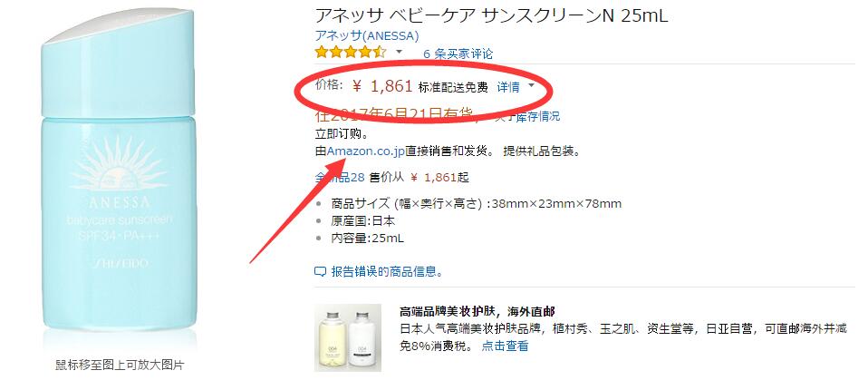Click the 报告错误的商品信息 link
Viewport: 868px width, 390px height.
click(x=387, y=272)
